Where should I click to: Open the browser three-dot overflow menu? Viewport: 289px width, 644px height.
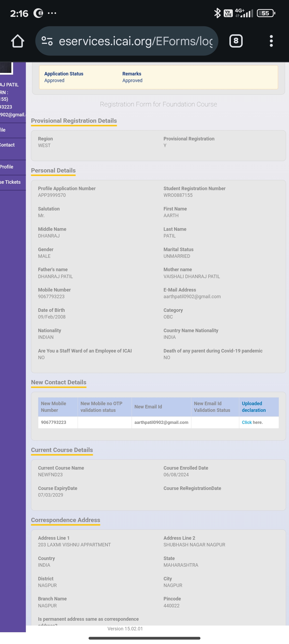coord(271,41)
